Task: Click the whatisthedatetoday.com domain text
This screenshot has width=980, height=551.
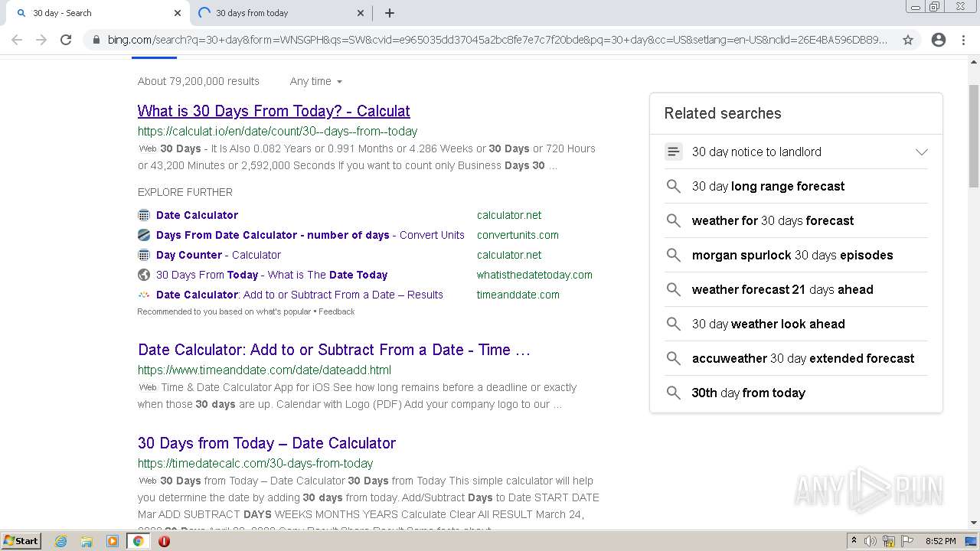Action: point(534,275)
